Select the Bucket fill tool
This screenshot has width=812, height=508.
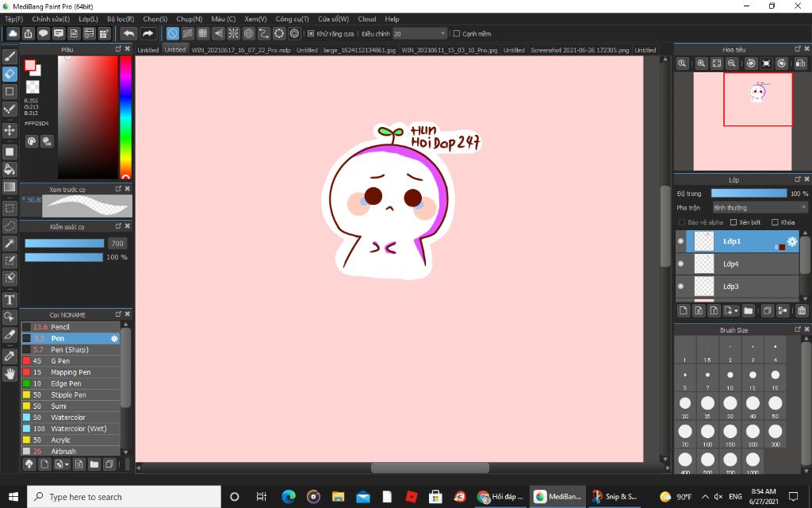pos(10,169)
